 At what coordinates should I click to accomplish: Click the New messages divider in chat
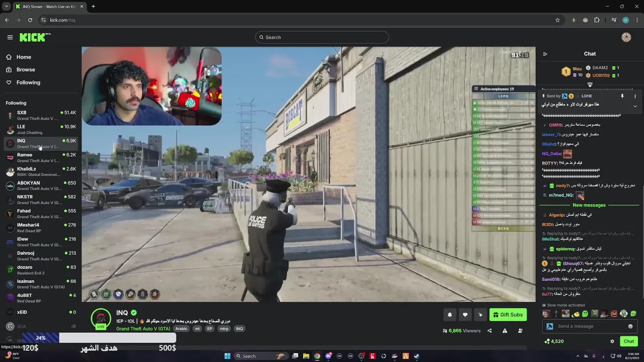pyautogui.click(x=589, y=205)
